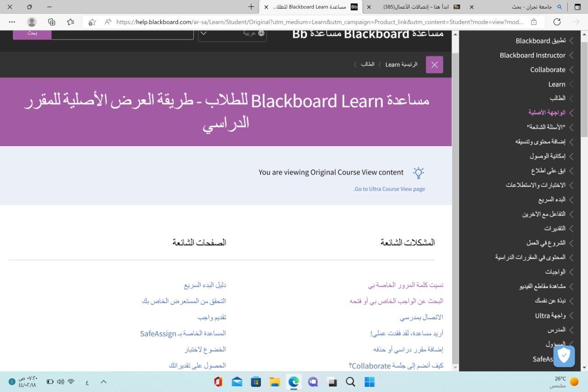Click the Read aloud icon in address bar
Viewport: 588px width, 392px height.
[108, 22]
